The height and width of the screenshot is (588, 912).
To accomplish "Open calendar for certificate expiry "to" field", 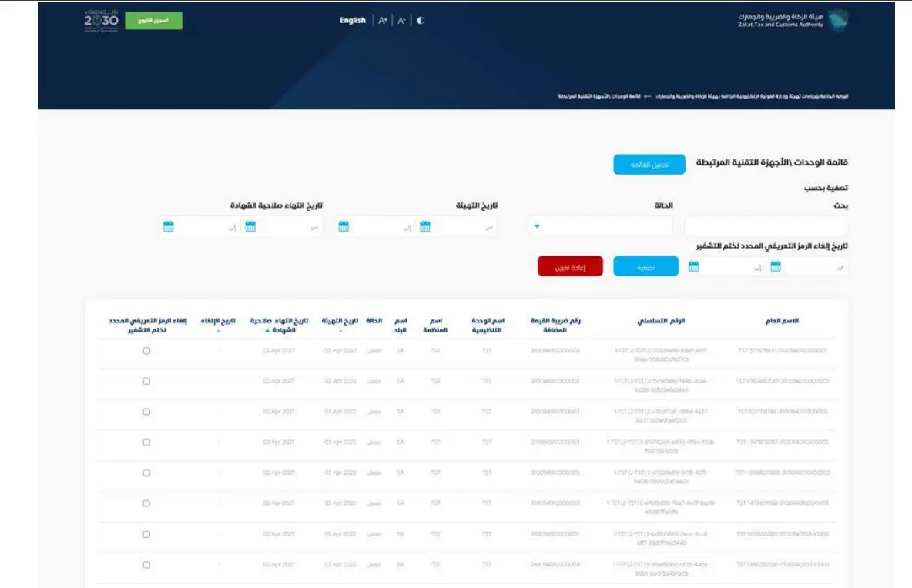I will pyautogui.click(x=169, y=226).
